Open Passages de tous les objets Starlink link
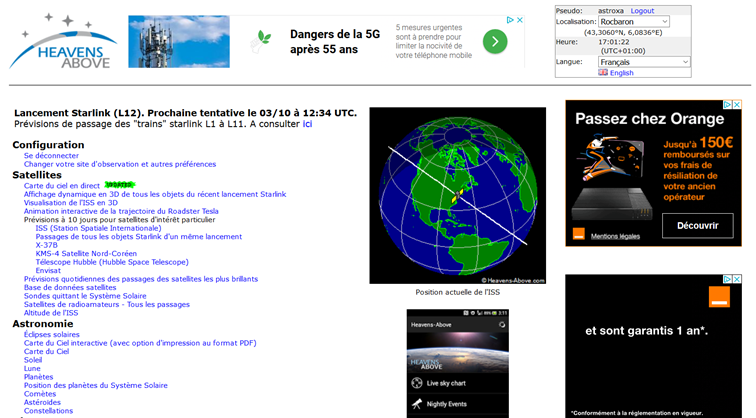 coord(139,237)
